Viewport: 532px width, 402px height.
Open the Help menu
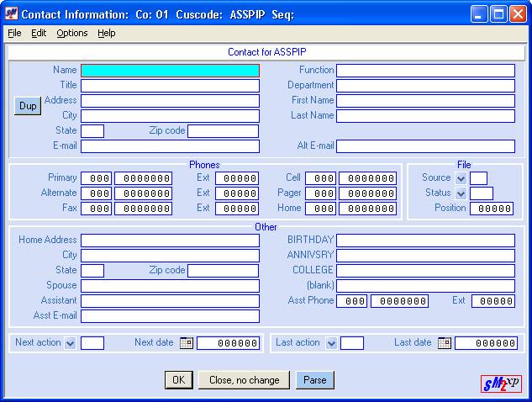point(107,33)
